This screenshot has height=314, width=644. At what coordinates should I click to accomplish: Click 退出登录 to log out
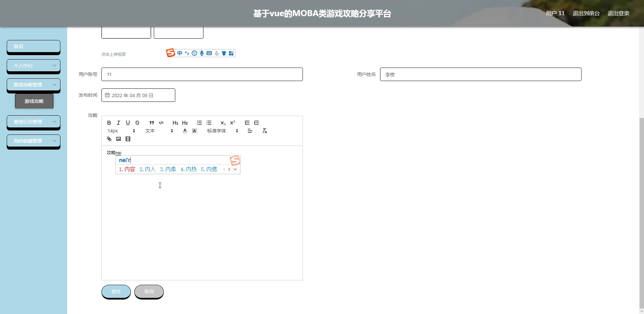click(618, 13)
